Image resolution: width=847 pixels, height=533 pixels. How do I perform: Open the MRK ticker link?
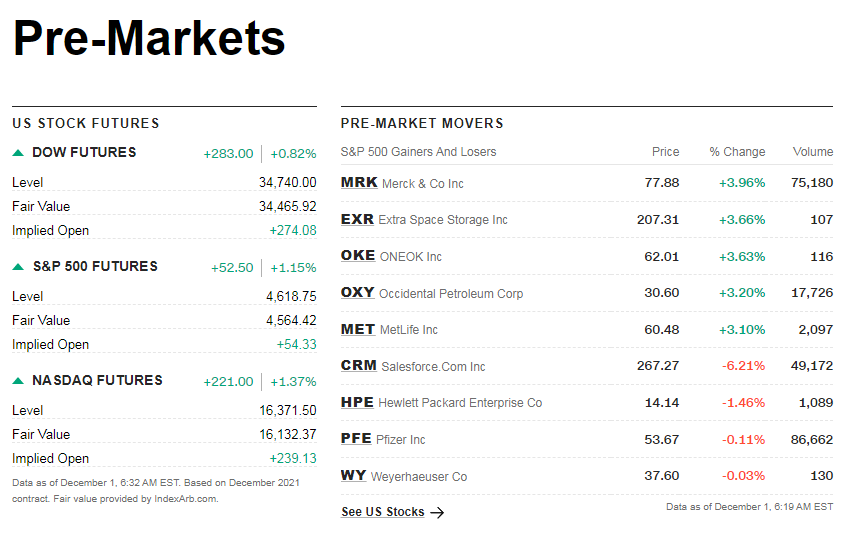(x=359, y=183)
